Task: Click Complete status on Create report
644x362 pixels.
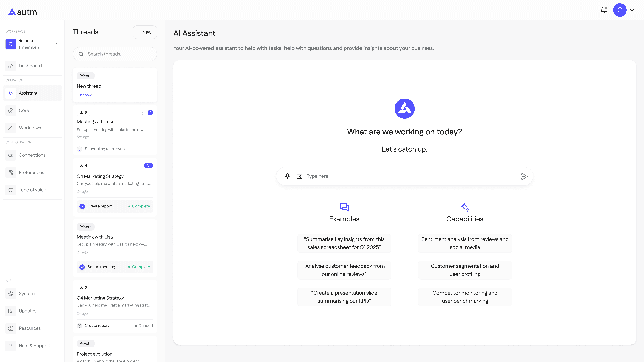Action: click(139, 206)
